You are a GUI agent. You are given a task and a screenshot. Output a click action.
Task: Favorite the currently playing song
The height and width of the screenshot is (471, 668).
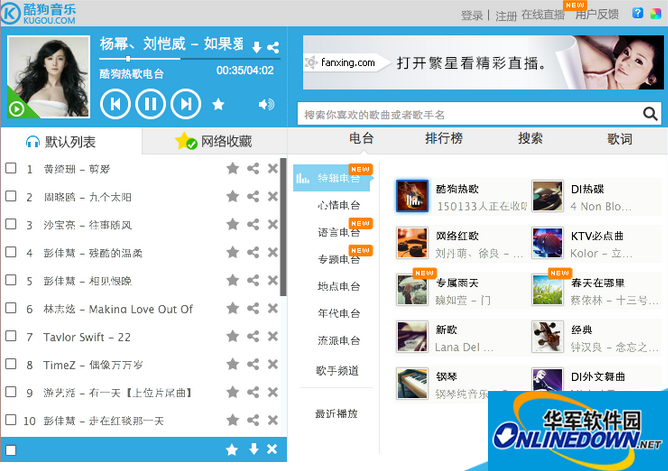click(218, 104)
